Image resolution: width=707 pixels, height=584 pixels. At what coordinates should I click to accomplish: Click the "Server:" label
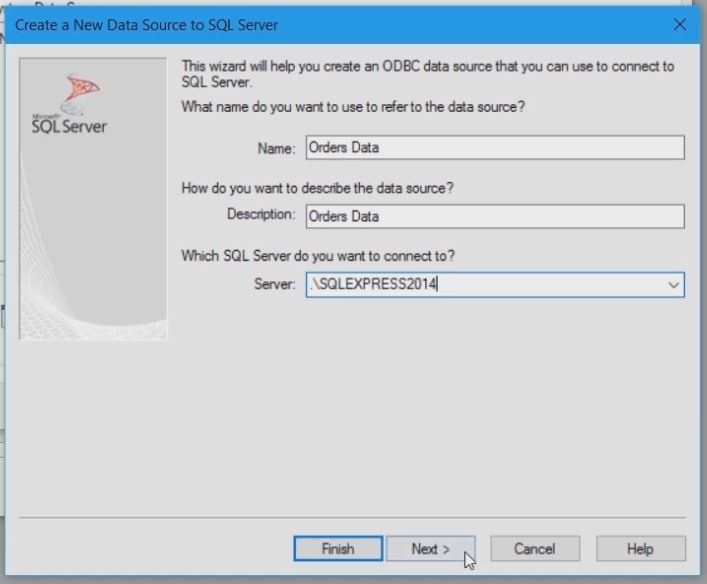tap(275, 285)
